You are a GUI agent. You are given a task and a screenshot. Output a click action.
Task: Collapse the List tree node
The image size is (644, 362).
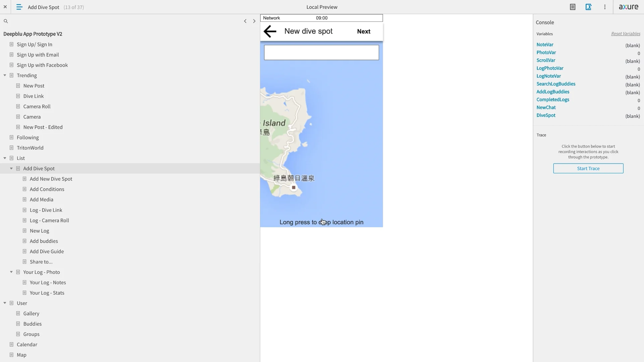pos(5,158)
